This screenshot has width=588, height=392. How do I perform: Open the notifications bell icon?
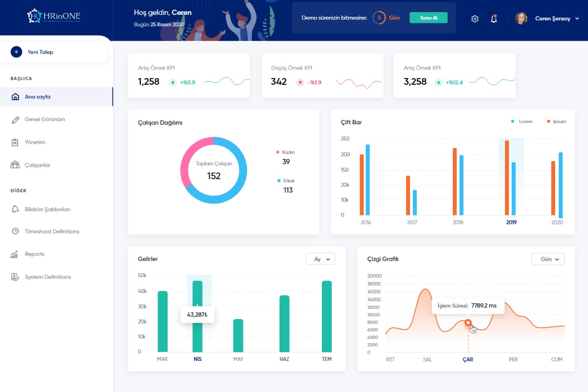[x=494, y=19]
